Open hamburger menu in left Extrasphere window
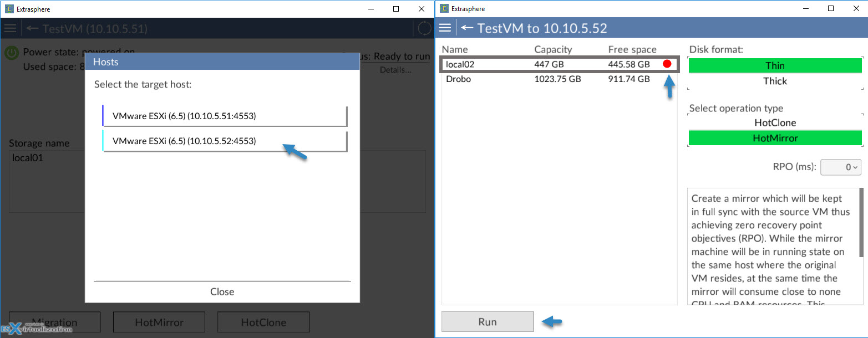The image size is (868, 338). 9,28
